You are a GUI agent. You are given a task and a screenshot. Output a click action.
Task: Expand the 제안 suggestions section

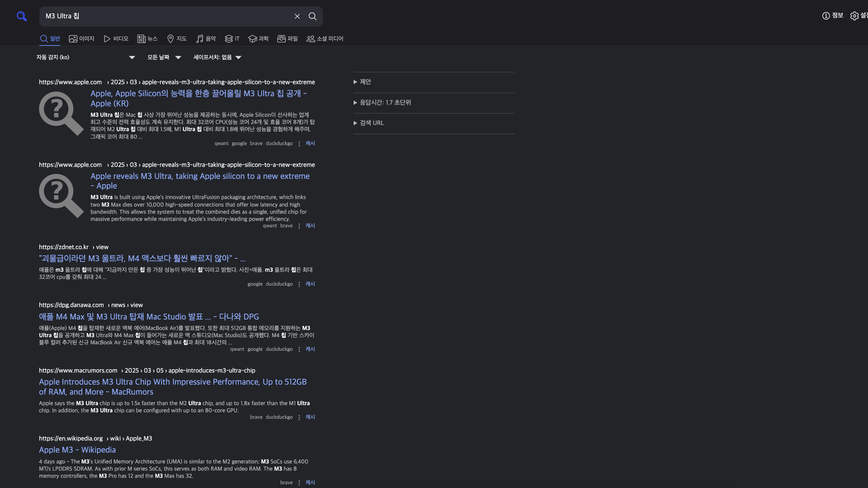(x=365, y=82)
